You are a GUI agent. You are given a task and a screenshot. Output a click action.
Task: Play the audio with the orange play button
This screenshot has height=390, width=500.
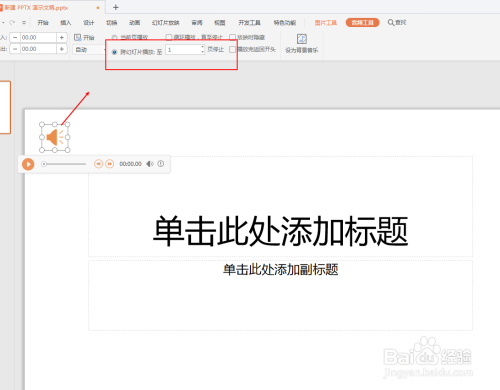coord(28,164)
